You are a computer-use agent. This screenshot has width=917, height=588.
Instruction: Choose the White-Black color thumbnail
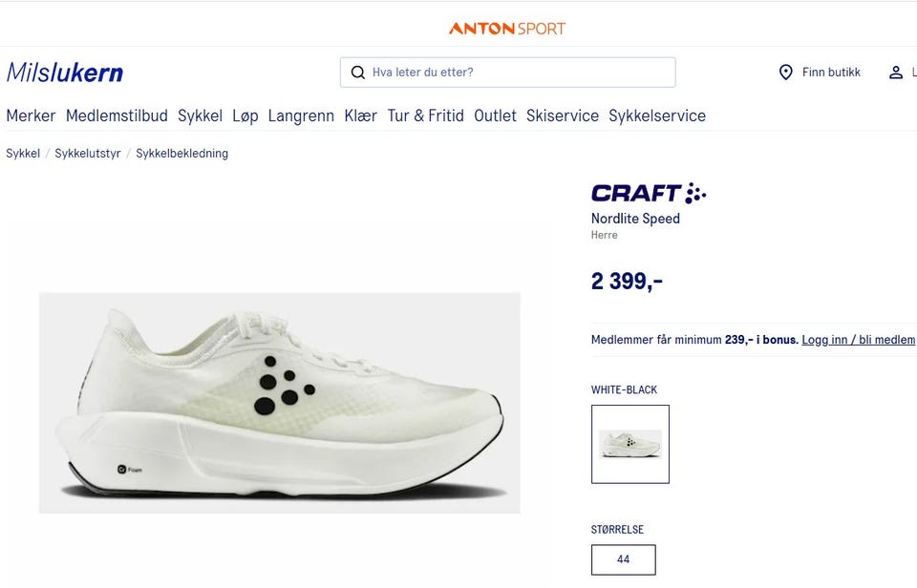click(x=630, y=444)
